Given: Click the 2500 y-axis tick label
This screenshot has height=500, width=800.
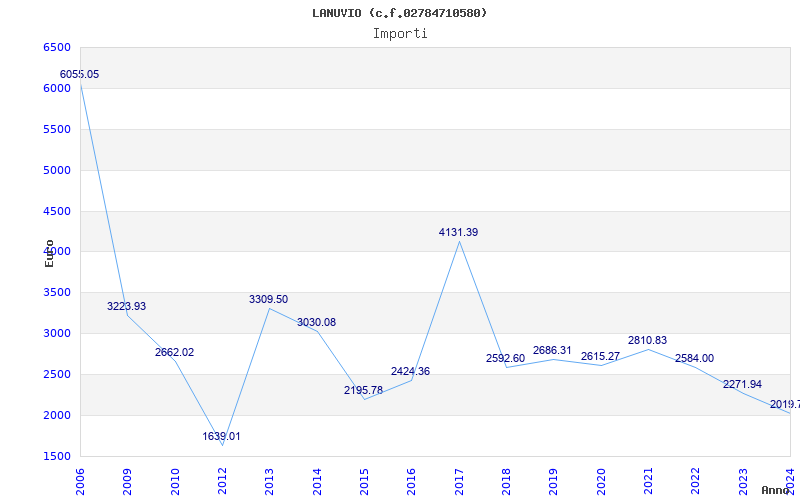Looking at the screenshot, I should click(57, 374).
